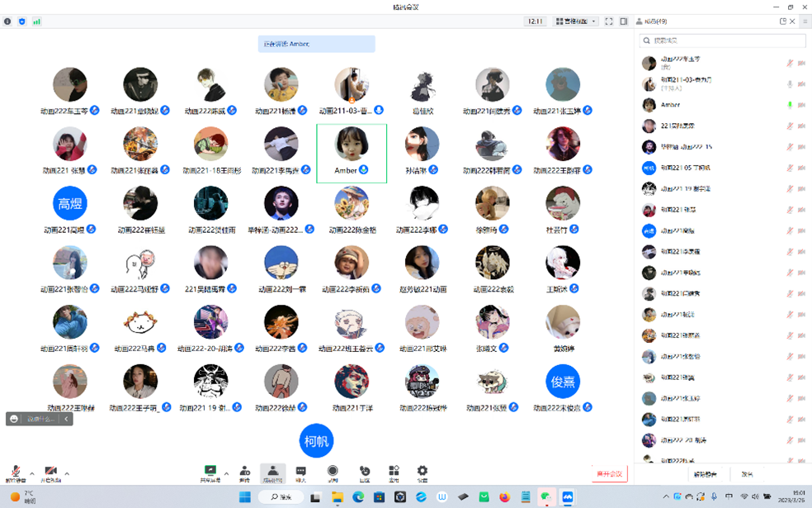Screen dimensions: 812x508
Task: Select Amber's highlighted video tile
Action: (x=352, y=152)
